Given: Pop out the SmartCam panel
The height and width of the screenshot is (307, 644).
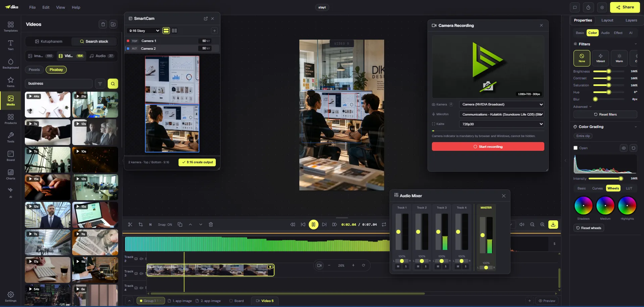Looking at the screenshot, I should pyautogui.click(x=206, y=18).
